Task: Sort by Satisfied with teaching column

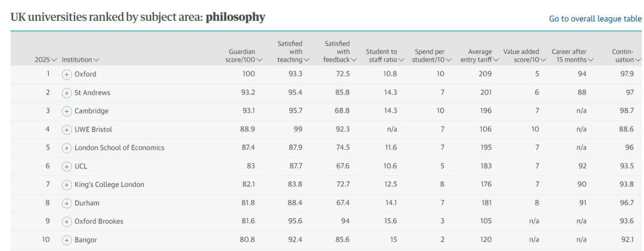Action: click(x=293, y=52)
